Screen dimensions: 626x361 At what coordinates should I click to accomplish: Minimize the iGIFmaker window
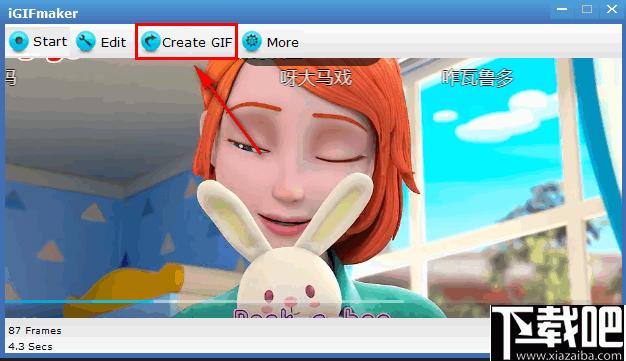[562, 9]
